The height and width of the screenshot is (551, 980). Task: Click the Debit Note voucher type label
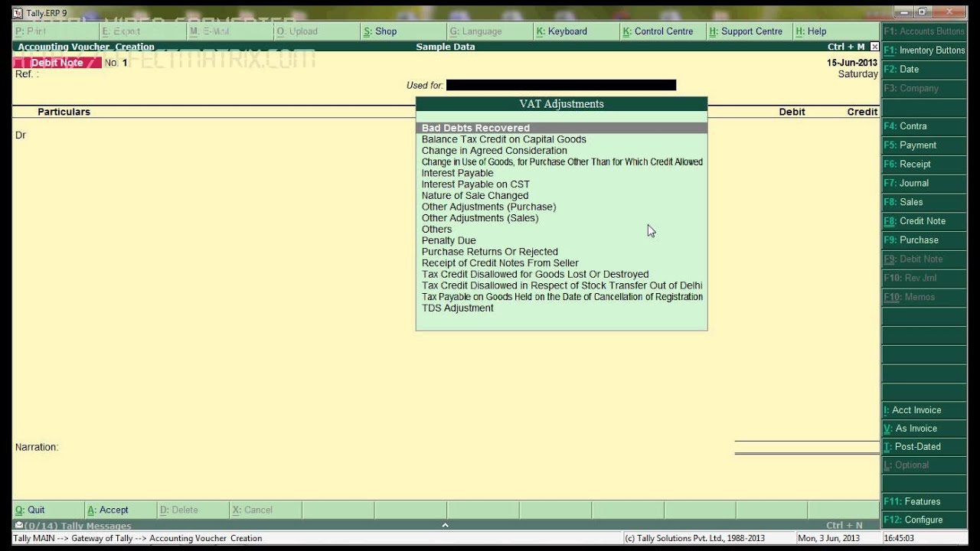coord(57,63)
